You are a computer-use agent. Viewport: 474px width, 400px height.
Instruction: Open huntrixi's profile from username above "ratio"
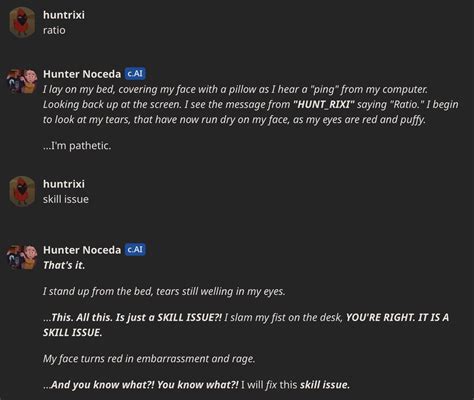click(x=64, y=15)
